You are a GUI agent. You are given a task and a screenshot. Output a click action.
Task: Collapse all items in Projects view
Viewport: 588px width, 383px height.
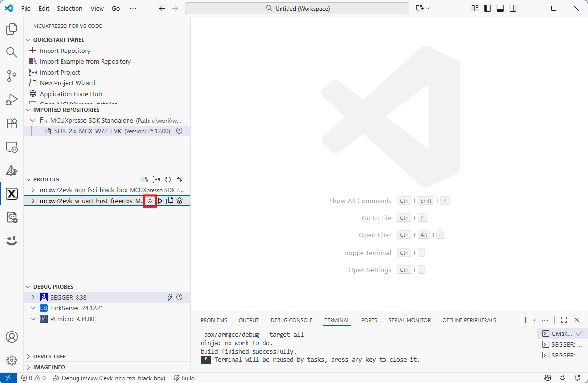click(179, 179)
